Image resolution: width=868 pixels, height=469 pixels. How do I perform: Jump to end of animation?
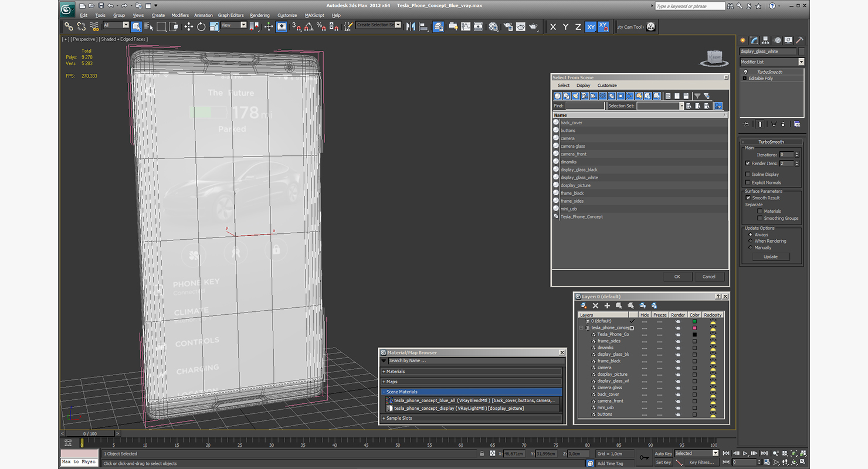tap(763, 453)
